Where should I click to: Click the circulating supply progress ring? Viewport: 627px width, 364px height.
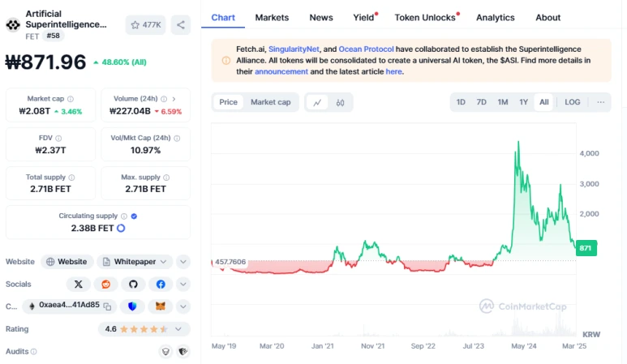click(121, 228)
